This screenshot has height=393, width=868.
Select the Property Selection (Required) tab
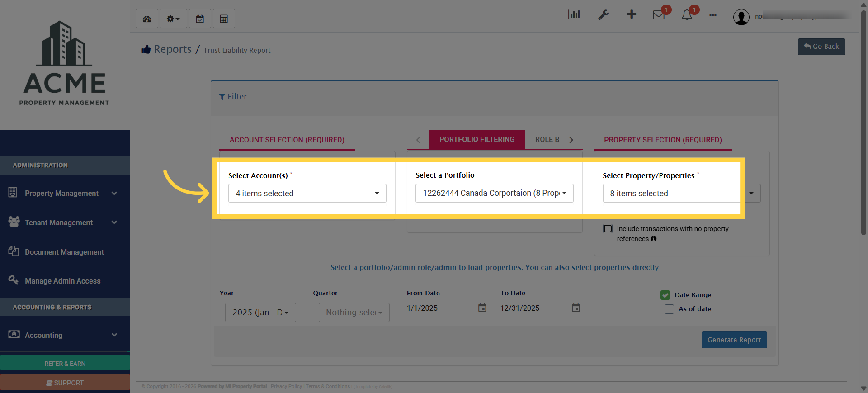point(663,140)
